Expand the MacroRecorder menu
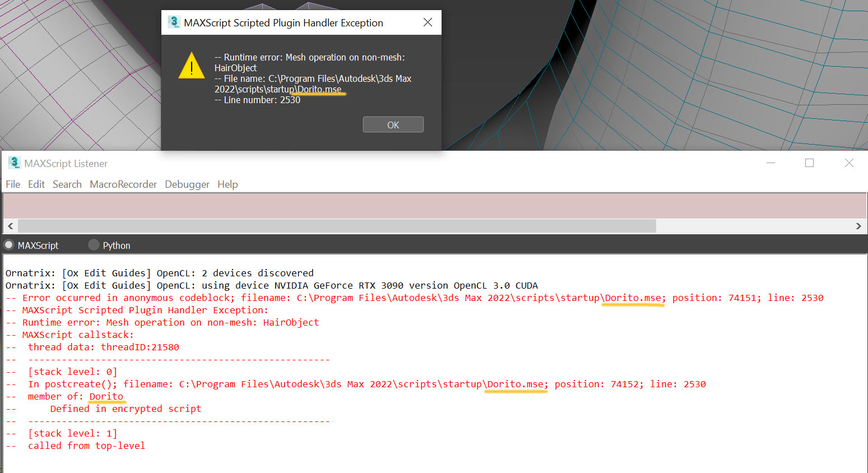This screenshot has height=473, width=868. click(123, 184)
